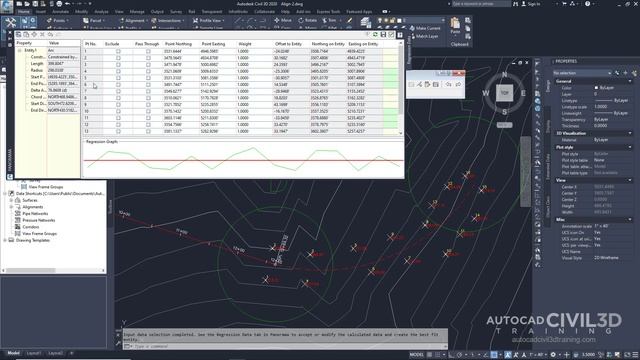640x360 pixels.
Task: Tick the Exclude checkbox for point 1
Action: [118, 51]
